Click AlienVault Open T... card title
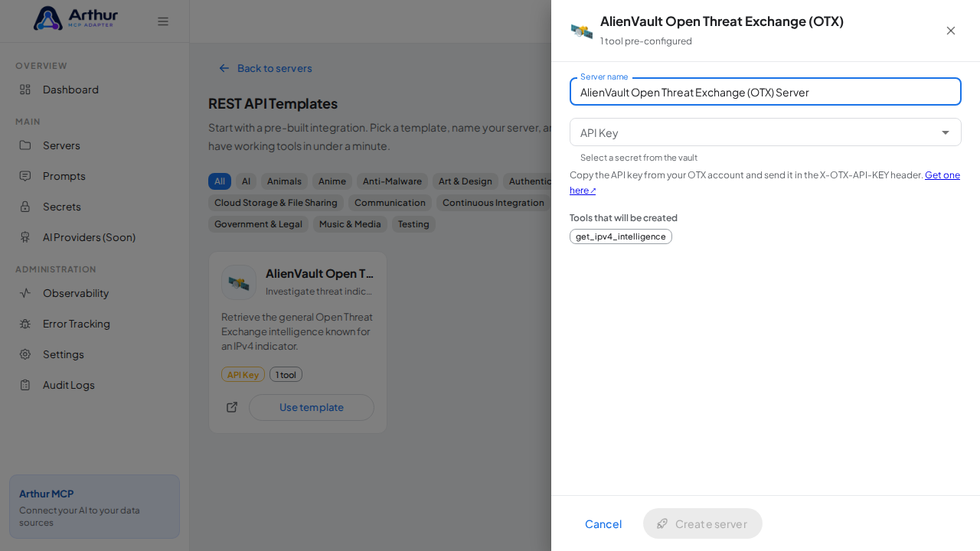Image resolution: width=980 pixels, height=551 pixels. point(319,273)
